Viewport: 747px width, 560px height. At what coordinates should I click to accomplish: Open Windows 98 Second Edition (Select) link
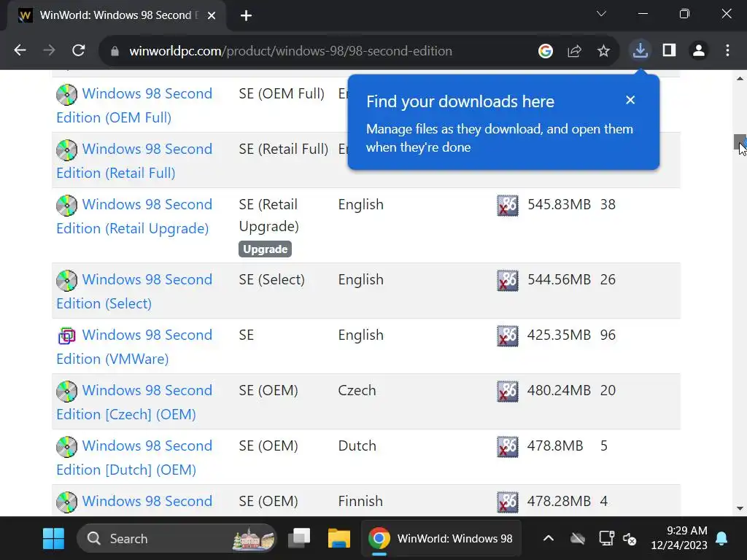point(134,291)
